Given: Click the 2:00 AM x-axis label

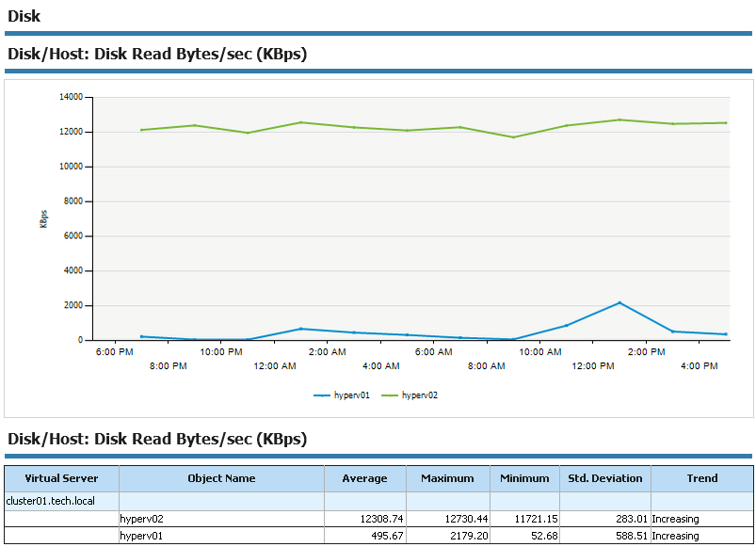Looking at the screenshot, I should click(328, 352).
